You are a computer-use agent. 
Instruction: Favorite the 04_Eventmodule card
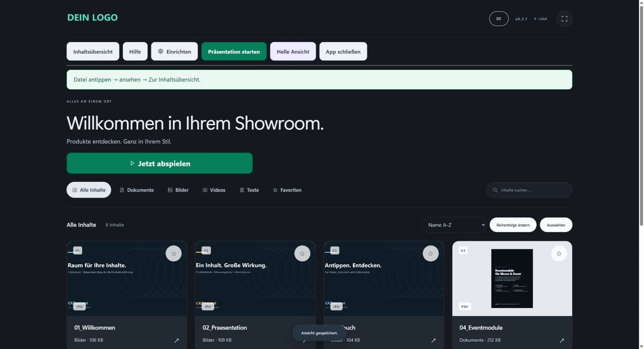click(559, 253)
